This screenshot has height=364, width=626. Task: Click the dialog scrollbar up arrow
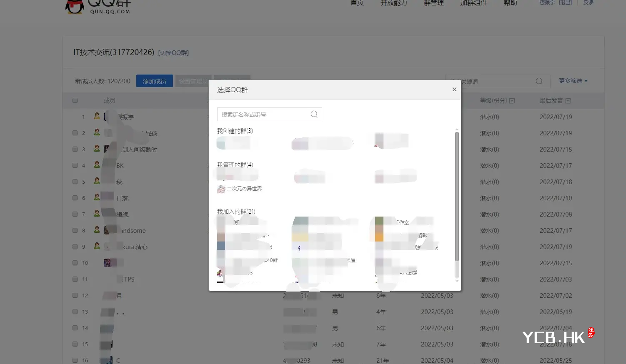pos(457,130)
